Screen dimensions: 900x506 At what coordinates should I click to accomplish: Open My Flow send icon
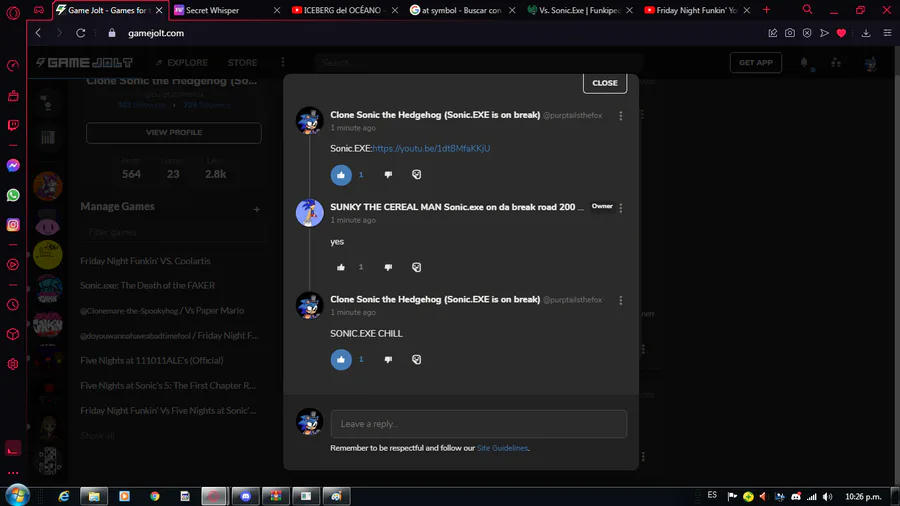pos(824,33)
